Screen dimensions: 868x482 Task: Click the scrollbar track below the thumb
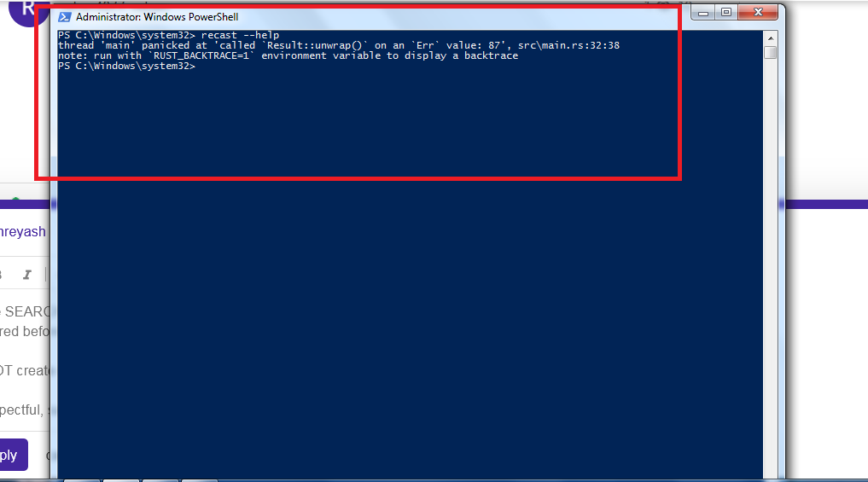point(770,265)
